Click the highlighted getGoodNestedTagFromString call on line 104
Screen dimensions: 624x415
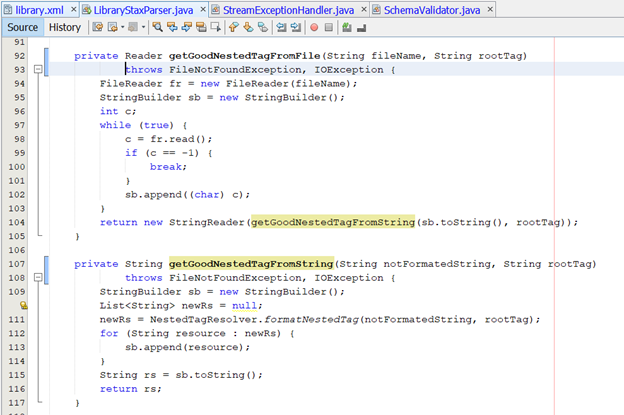[x=333, y=222]
